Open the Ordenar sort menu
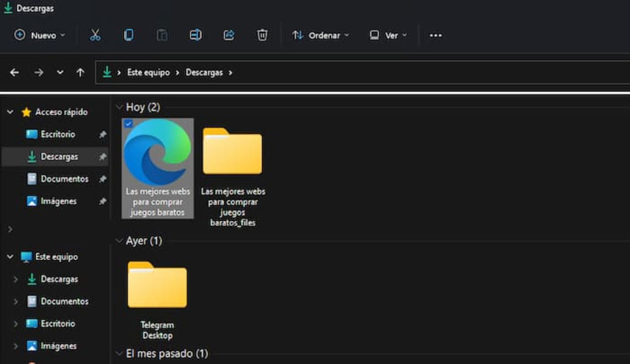The image size is (630, 364). point(321,35)
